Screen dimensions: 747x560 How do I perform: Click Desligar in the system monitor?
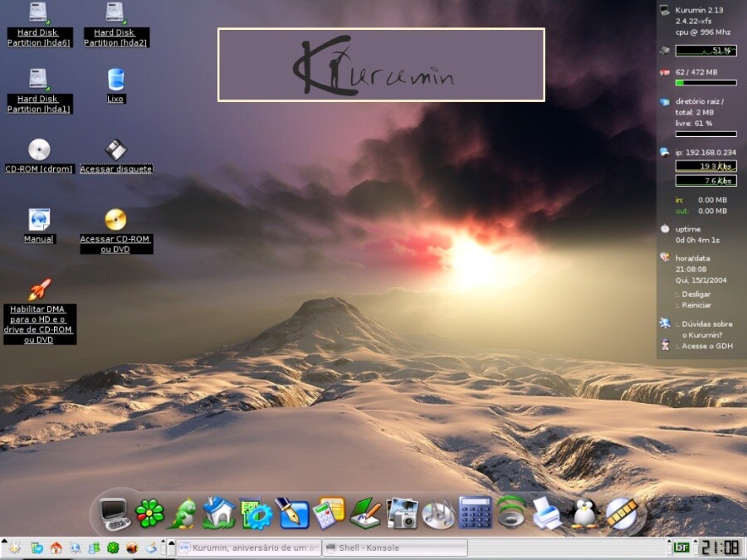pyautogui.click(x=696, y=294)
